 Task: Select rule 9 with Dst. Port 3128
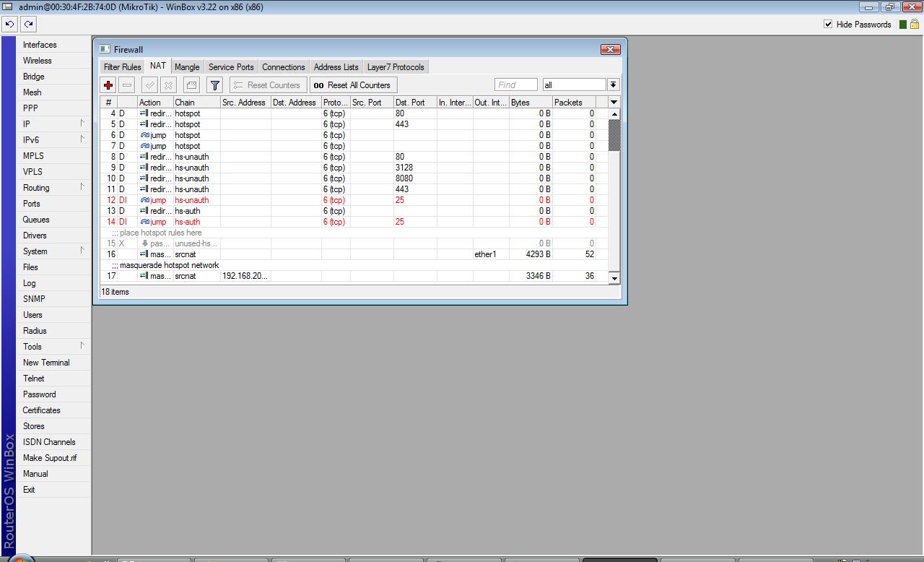click(354, 168)
